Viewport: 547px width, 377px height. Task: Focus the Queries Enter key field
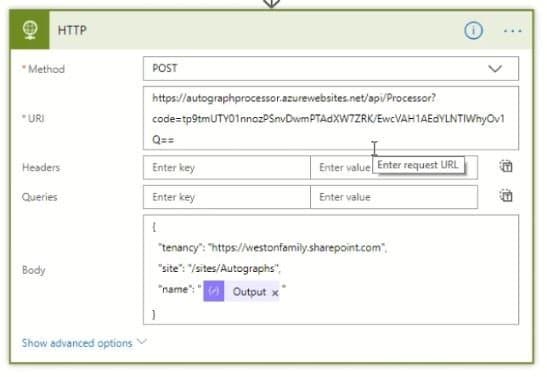pos(226,197)
